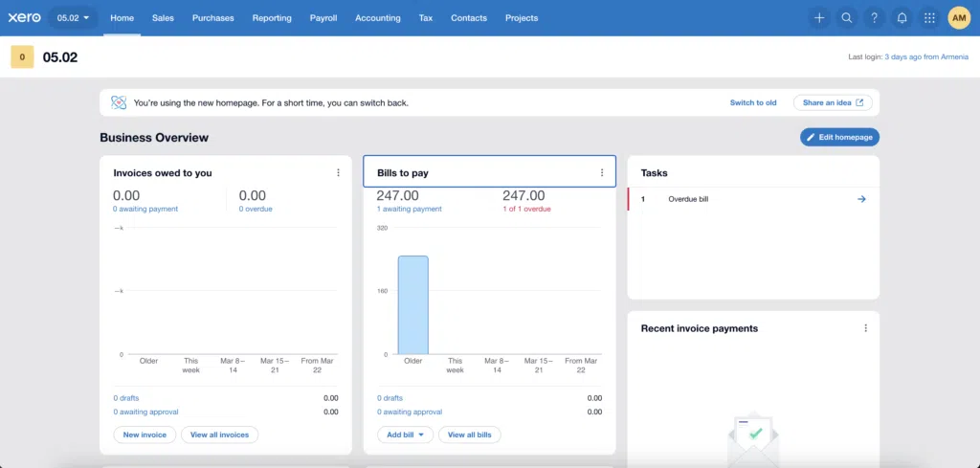Viewport: 980px width, 468px height.
Task: Click New invoice button
Action: pyautogui.click(x=145, y=435)
